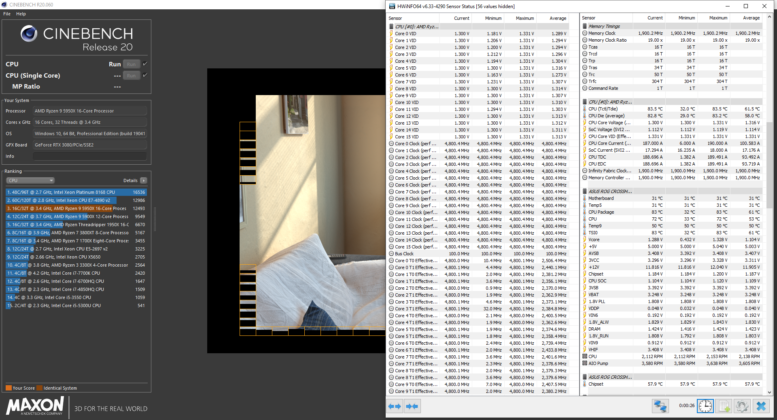Click the scroll up arrow in right pane
Image resolution: width=777 pixels, height=420 pixels.
(769, 17)
